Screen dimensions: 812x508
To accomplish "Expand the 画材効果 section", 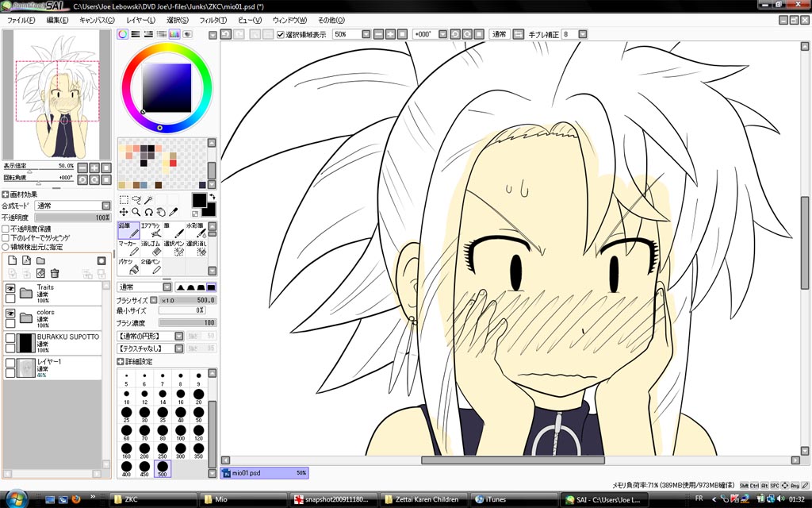I will click(x=6, y=194).
